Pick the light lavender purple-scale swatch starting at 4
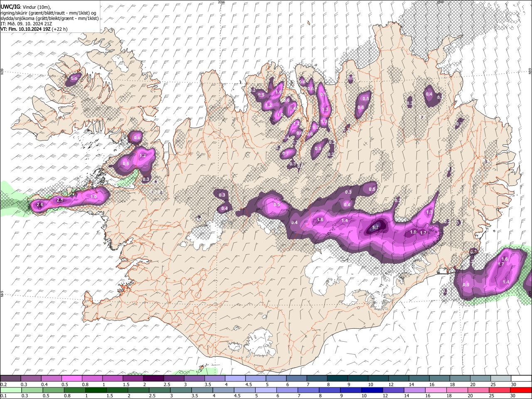Viewport: 532px width, 399px height. (x=235, y=379)
